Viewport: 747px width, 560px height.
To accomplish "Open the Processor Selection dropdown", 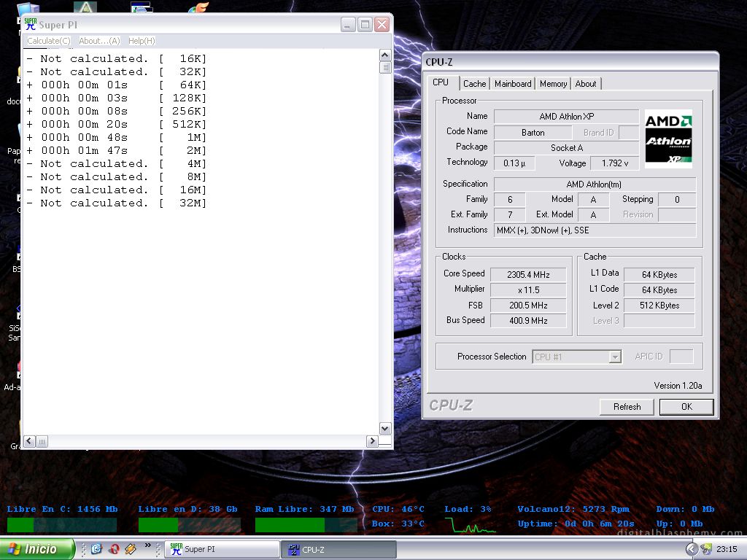I will point(615,357).
